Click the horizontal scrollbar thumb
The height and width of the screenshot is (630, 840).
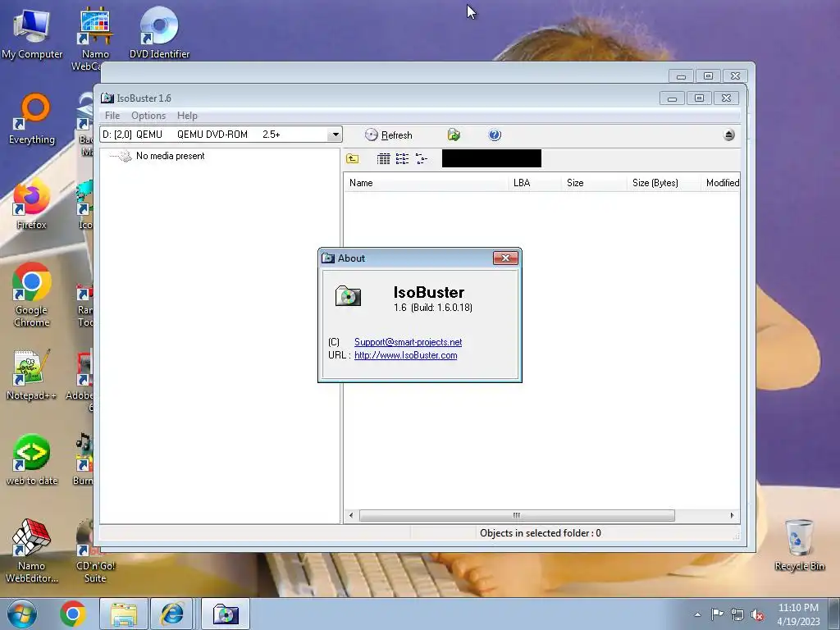517,515
